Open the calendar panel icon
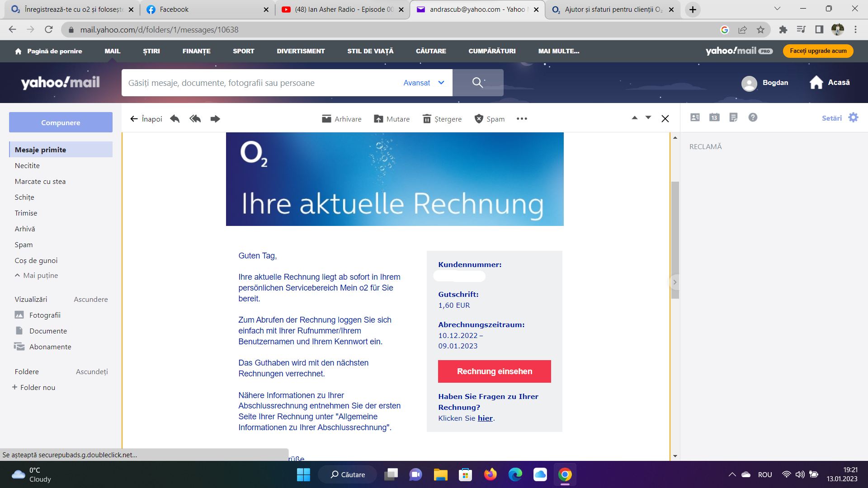Image resolution: width=868 pixels, height=488 pixels. pyautogui.click(x=714, y=117)
